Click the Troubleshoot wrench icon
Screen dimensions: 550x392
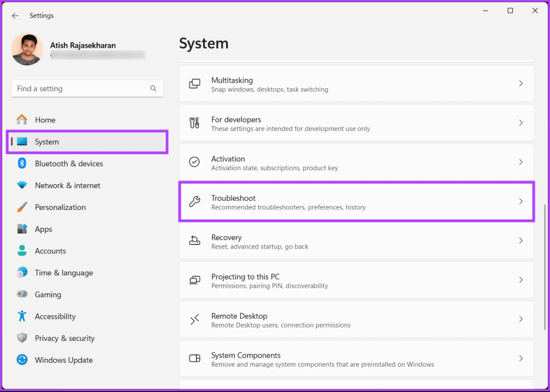(194, 202)
